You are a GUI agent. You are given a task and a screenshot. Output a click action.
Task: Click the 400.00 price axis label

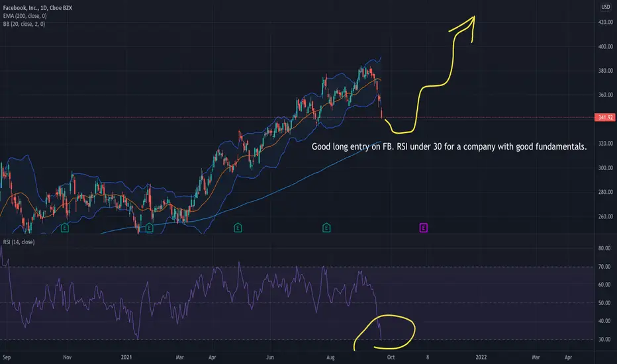tap(605, 46)
